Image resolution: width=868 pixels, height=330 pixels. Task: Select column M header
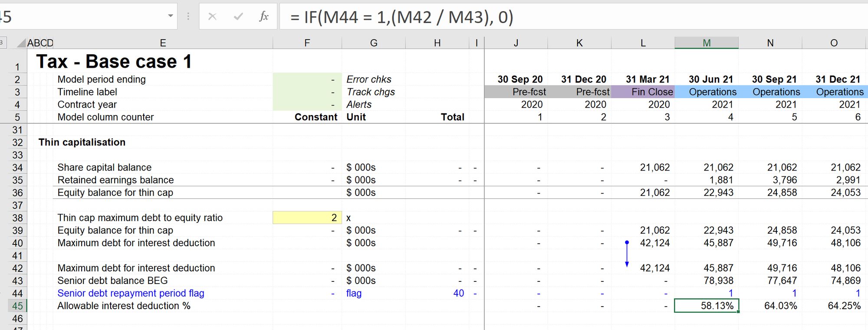pyautogui.click(x=707, y=43)
